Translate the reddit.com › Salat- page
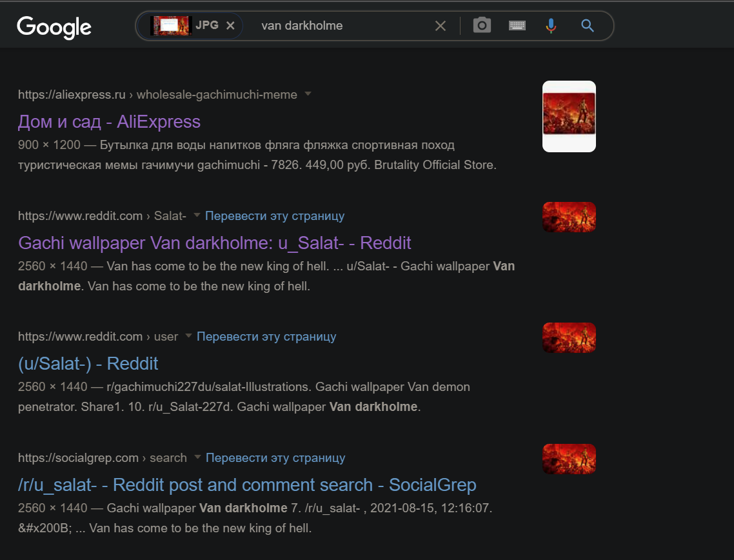734x560 pixels. click(275, 216)
